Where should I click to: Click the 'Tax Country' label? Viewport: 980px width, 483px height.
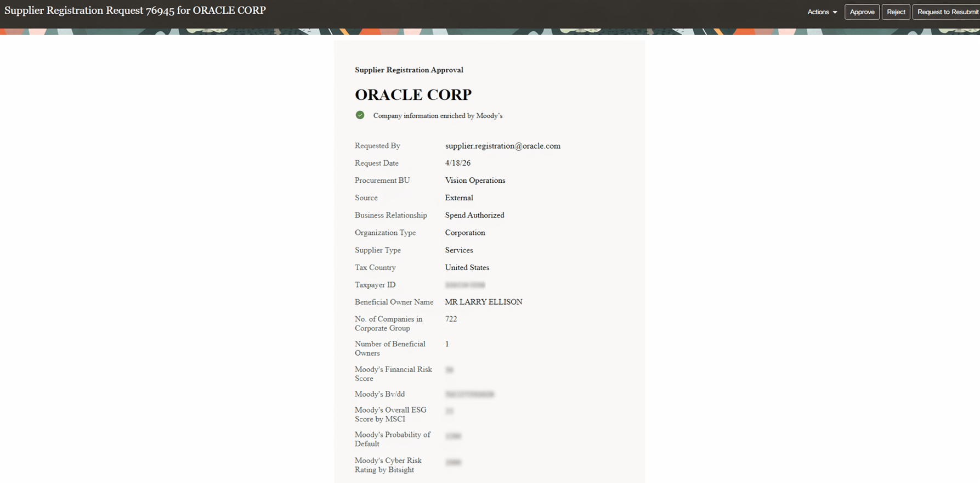click(x=375, y=267)
